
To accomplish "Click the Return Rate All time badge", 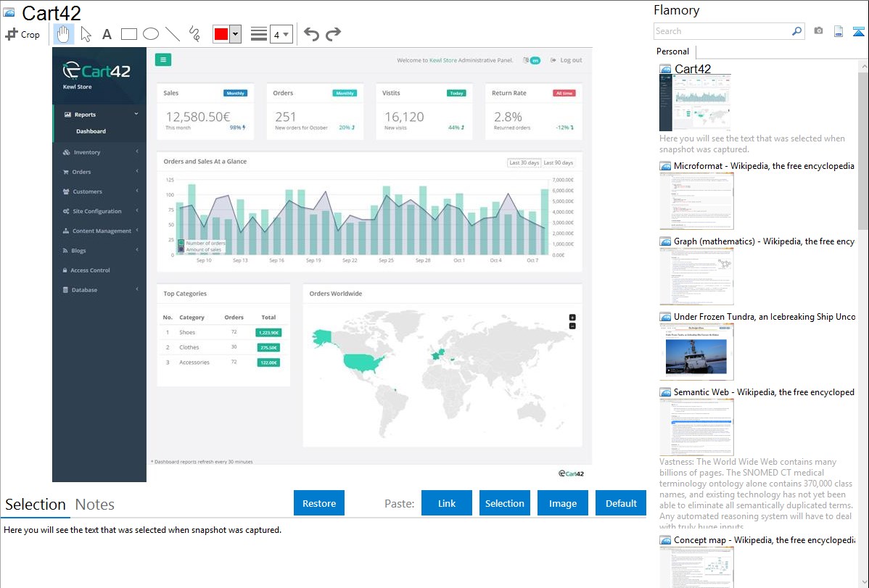I will (x=564, y=93).
